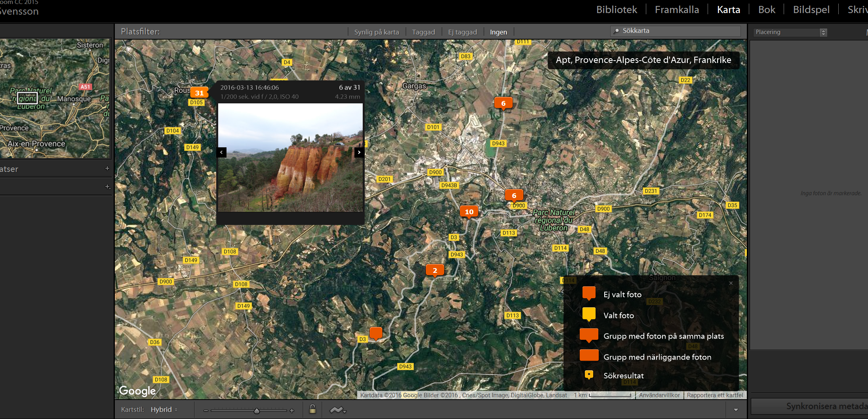The image size is (868, 419).
Task: Click the single photo pin near D3
Action: pyautogui.click(x=376, y=333)
